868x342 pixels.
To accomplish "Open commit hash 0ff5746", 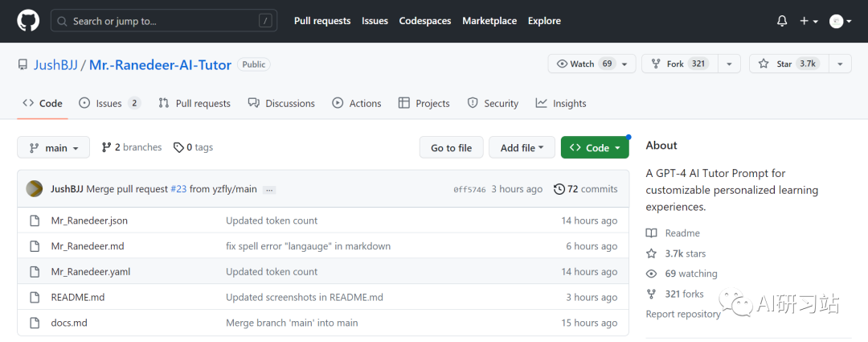I will pos(469,190).
